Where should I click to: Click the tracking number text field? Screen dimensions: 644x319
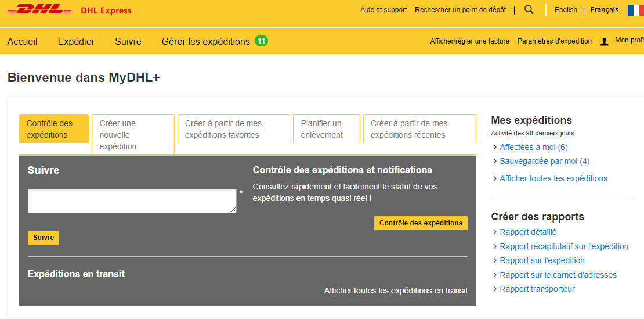tap(132, 201)
